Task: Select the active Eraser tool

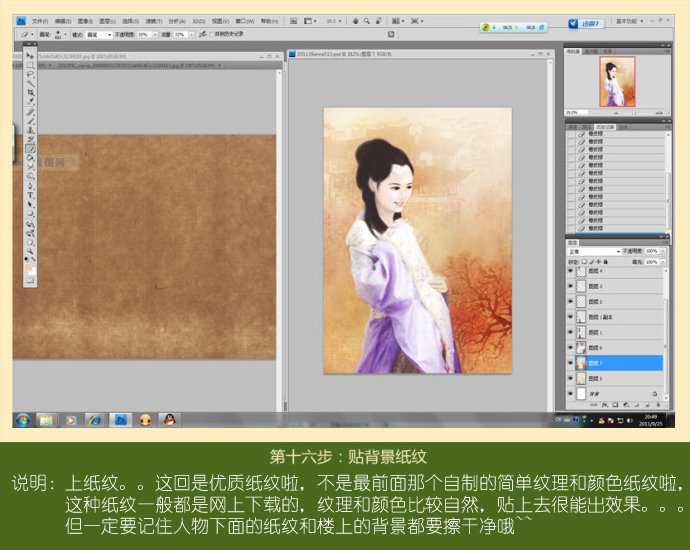Action: [x=30, y=148]
